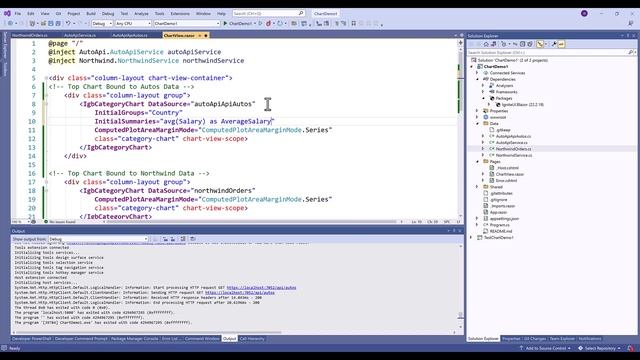Select IgniteUI.Blazor package item

tap(522, 104)
